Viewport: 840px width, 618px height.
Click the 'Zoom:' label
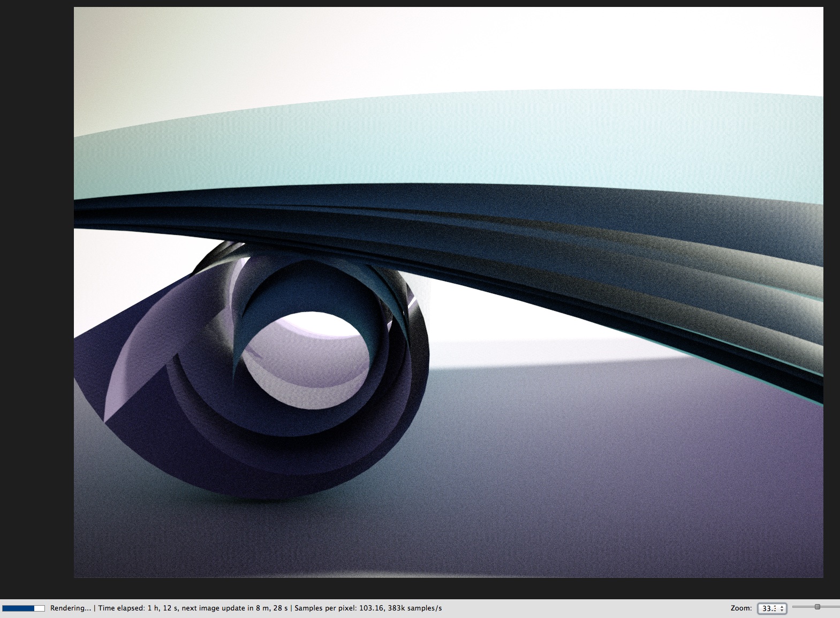coord(741,608)
